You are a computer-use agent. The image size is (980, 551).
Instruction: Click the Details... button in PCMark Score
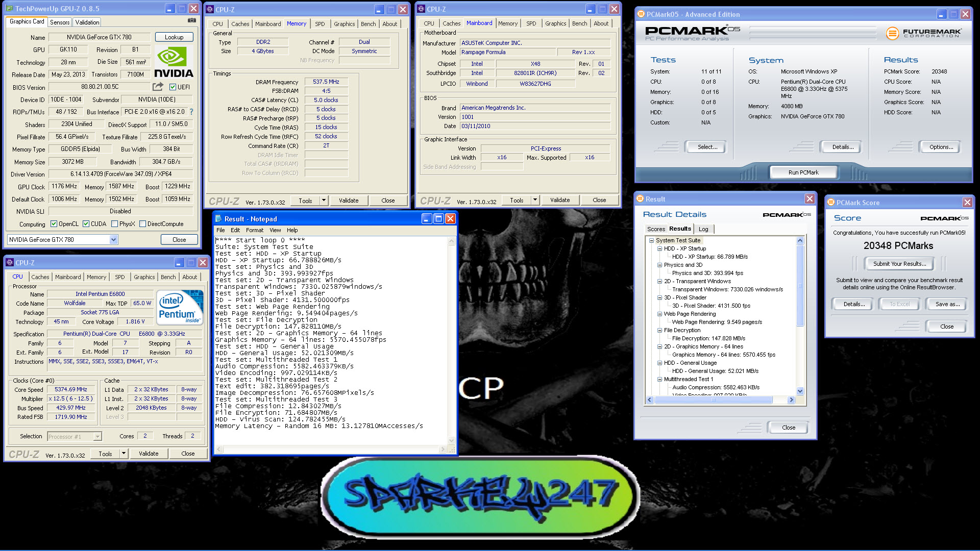(x=854, y=304)
